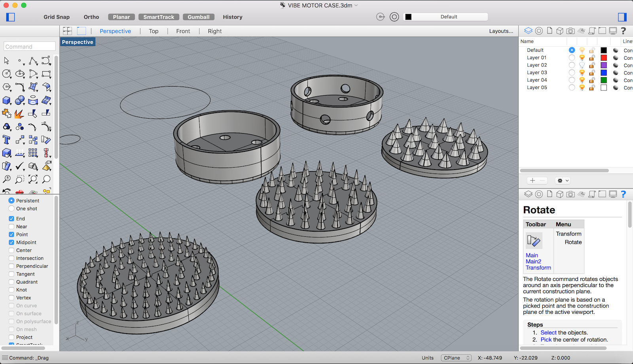Select the One shot radio option
Image resolution: width=633 pixels, height=364 pixels.
pyautogui.click(x=11, y=208)
